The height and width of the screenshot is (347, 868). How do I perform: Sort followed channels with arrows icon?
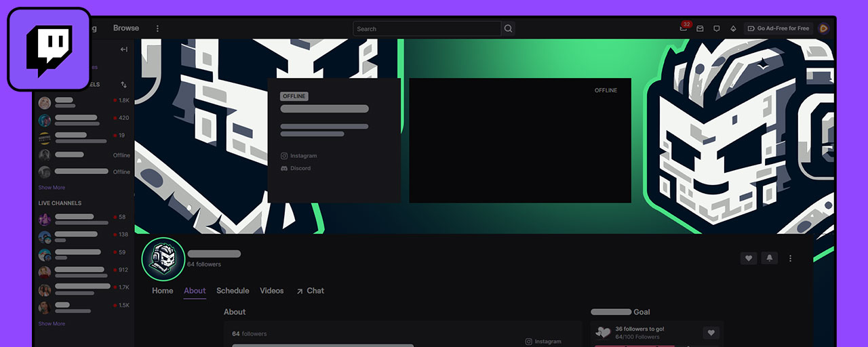(x=123, y=85)
